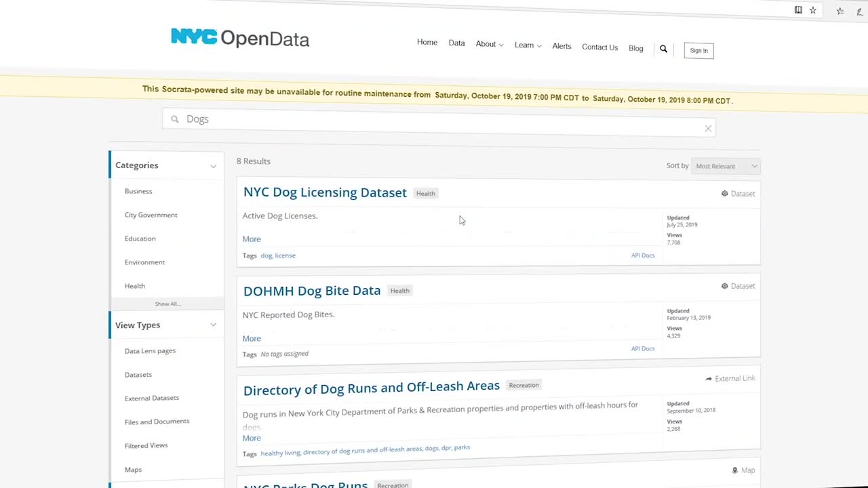This screenshot has width=868, height=488.
Task: Filter by Files and Documents view type
Action: [x=157, y=422]
